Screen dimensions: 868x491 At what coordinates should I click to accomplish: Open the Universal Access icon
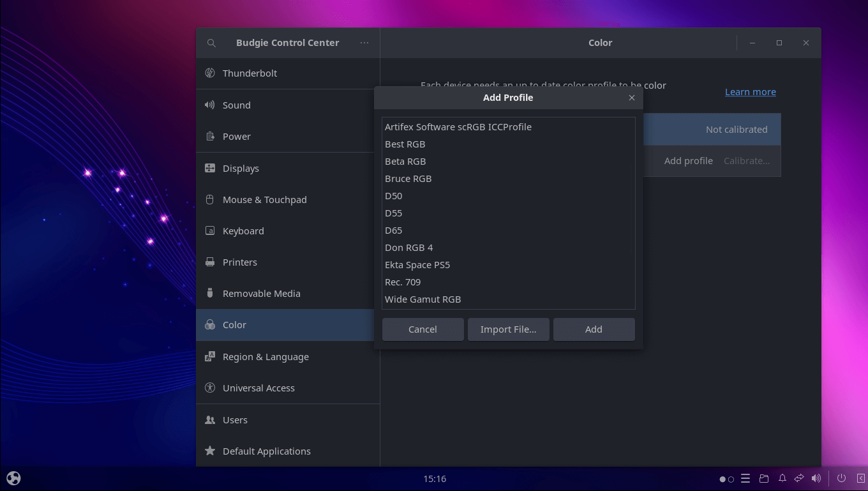pyautogui.click(x=210, y=388)
